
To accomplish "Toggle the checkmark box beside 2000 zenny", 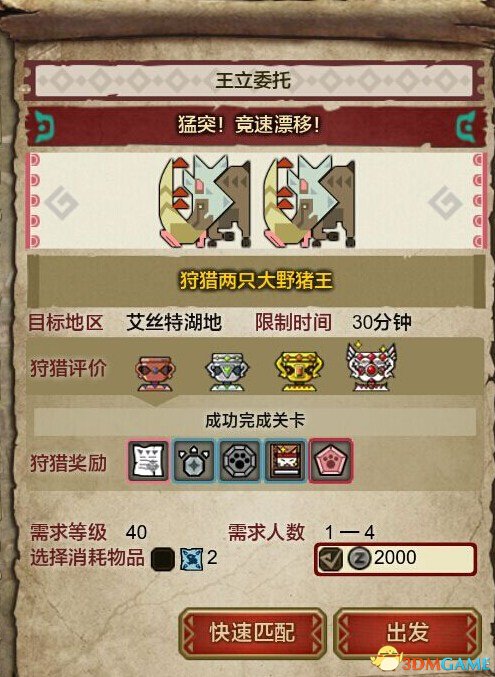I will [331, 559].
